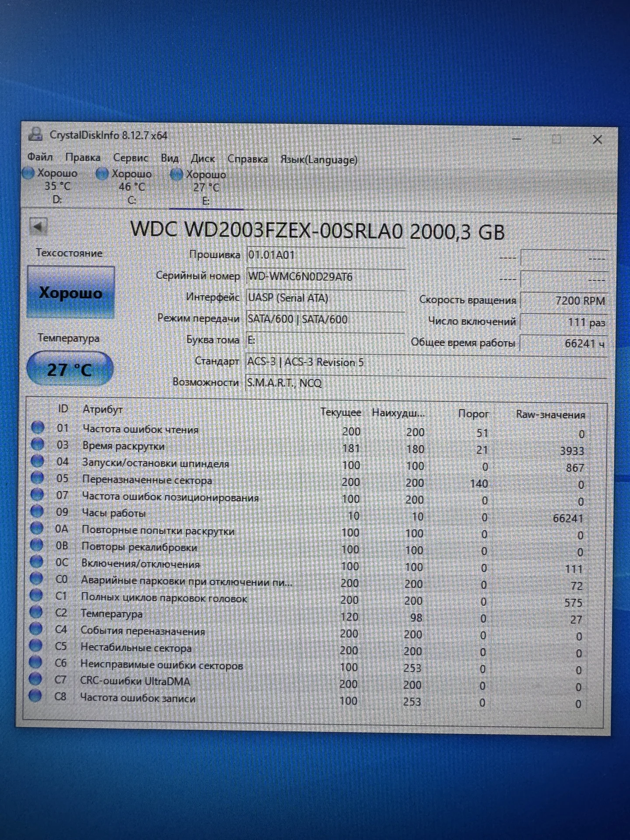
Task: Click the Атрибут column header
Action: point(103,409)
